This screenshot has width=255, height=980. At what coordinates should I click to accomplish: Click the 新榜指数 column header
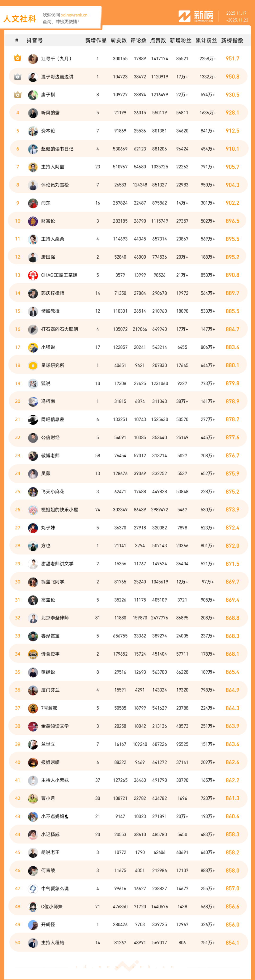[x=232, y=40]
